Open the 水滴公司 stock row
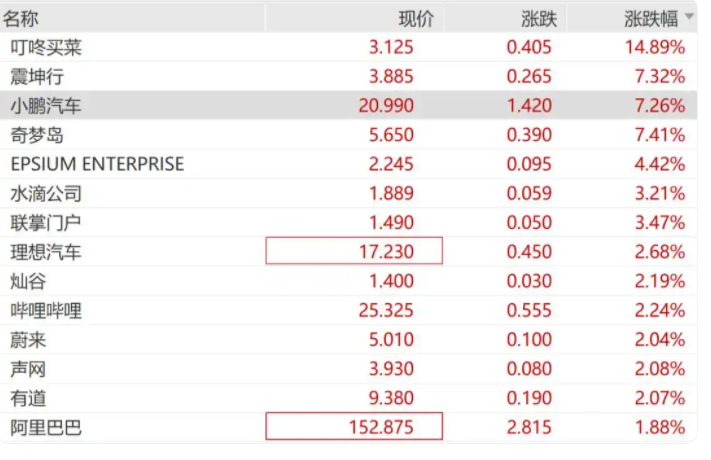The image size is (711, 460). (x=46, y=194)
